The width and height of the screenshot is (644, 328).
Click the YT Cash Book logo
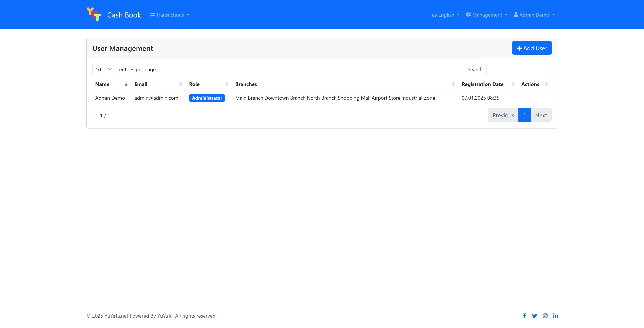click(x=94, y=15)
